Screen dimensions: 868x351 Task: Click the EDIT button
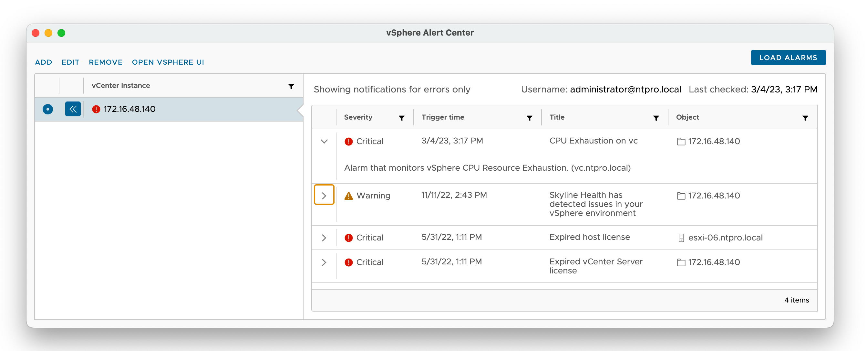coord(70,62)
